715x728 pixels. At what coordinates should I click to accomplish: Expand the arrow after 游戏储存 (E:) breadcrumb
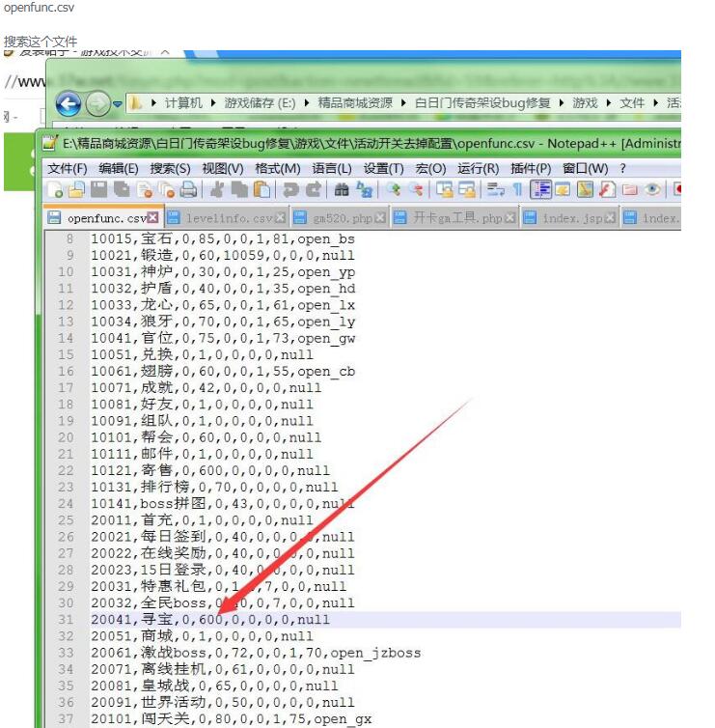tap(308, 102)
